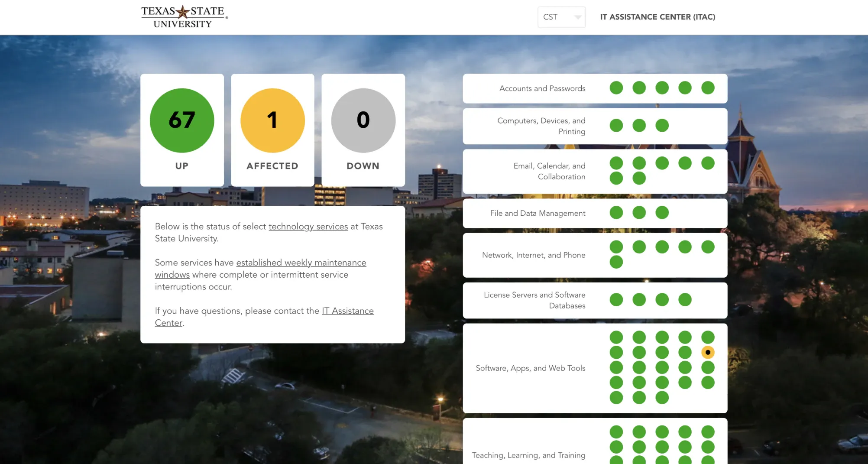Click the Network, Internet, and Phone label
The width and height of the screenshot is (868, 464).
pos(533,255)
